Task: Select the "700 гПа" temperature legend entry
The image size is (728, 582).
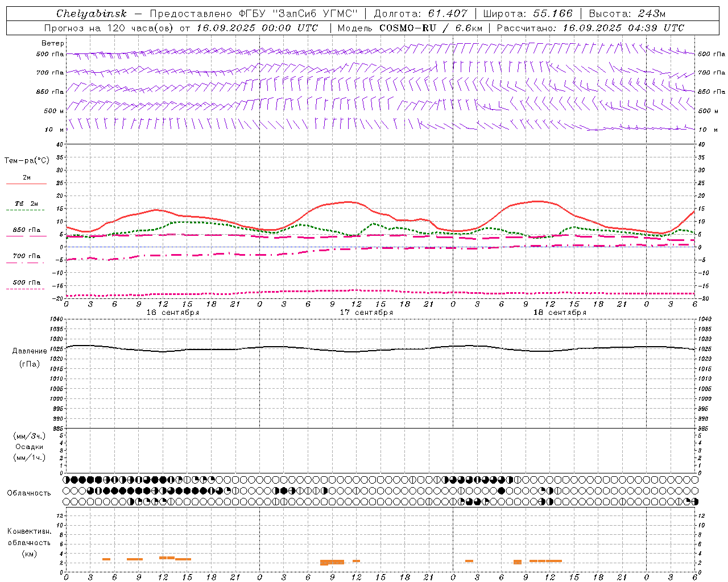Action: [27, 256]
